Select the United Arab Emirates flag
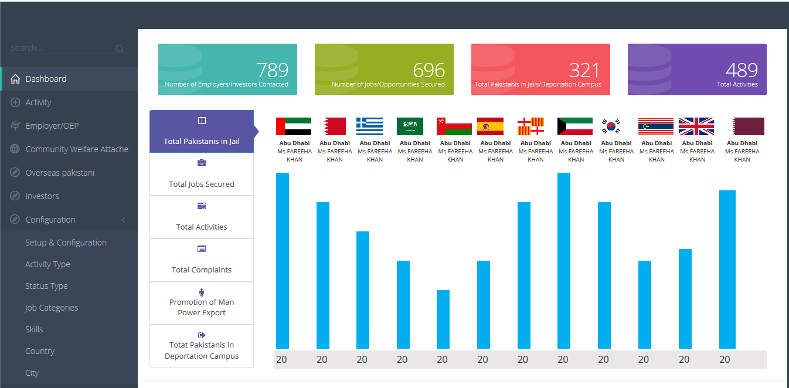The image size is (789, 388). click(293, 126)
